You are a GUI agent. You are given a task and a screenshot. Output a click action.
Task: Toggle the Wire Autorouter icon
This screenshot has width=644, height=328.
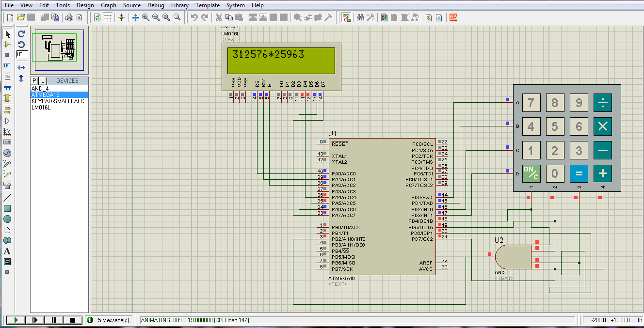(346, 17)
